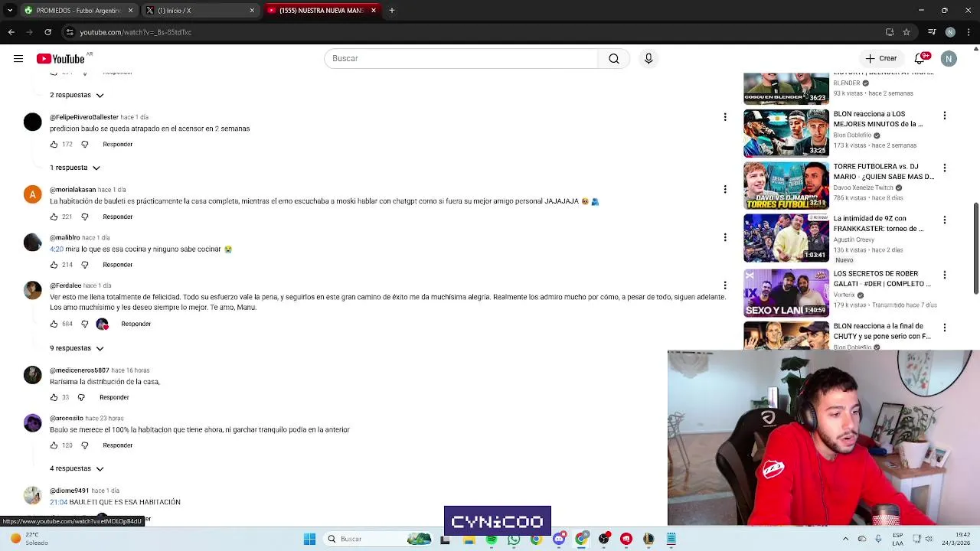The width and height of the screenshot is (980, 551).
Task: Like the comment by @FelipeRiveroBallester
Action: pos(54,145)
